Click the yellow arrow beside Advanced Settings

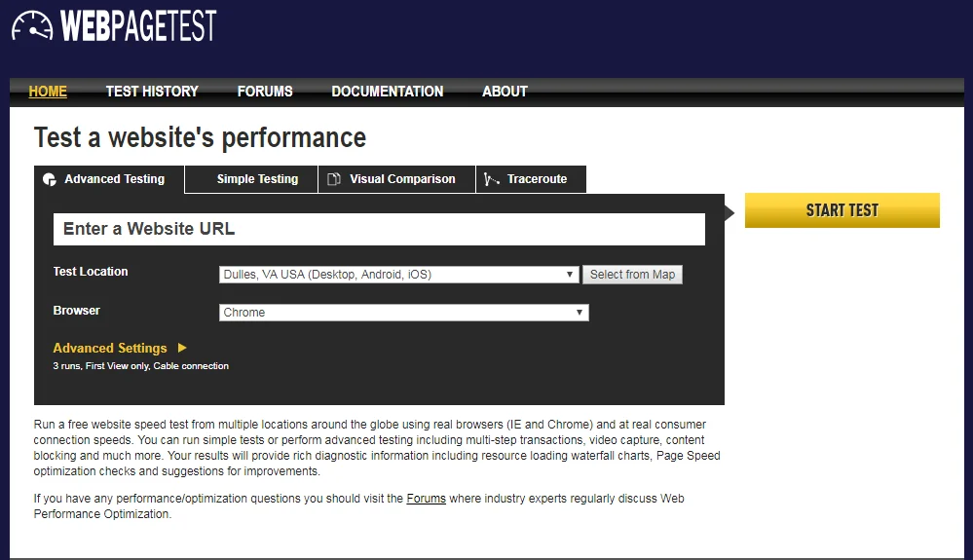[x=182, y=348]
